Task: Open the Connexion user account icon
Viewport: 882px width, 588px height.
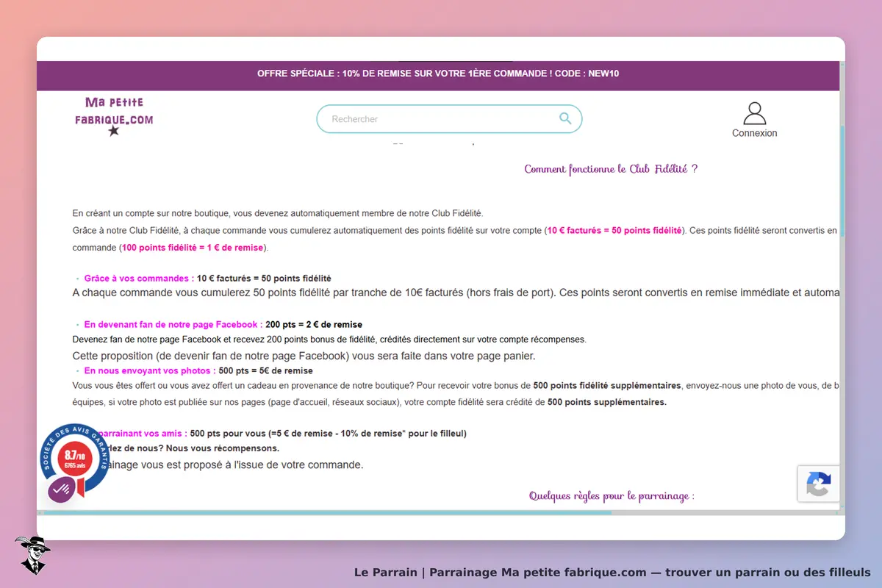Action: coord(754,113)
